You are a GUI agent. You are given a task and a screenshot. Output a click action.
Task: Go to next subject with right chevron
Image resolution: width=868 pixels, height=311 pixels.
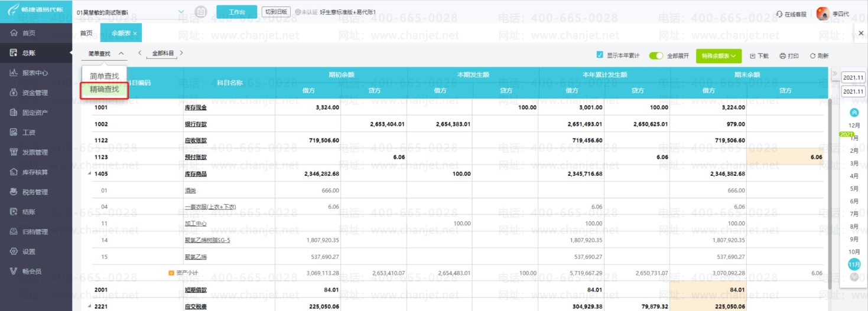181,53
